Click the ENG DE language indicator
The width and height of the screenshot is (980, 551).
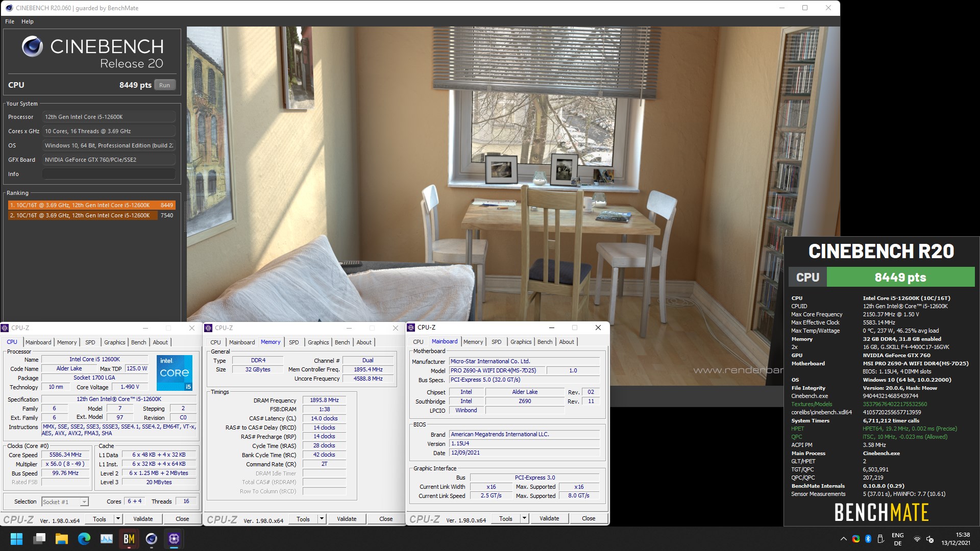[898, 539]
